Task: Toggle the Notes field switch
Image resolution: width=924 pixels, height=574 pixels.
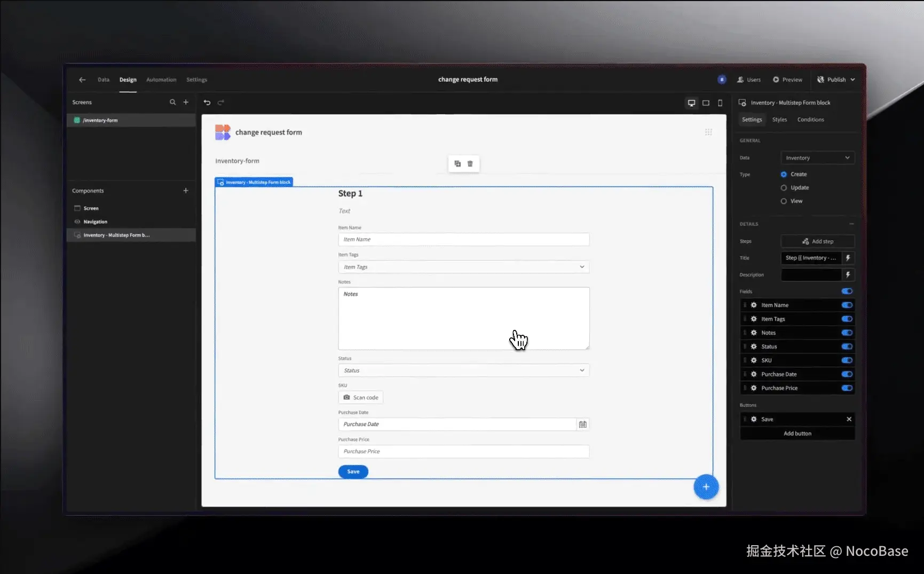Action: [847, 333]
